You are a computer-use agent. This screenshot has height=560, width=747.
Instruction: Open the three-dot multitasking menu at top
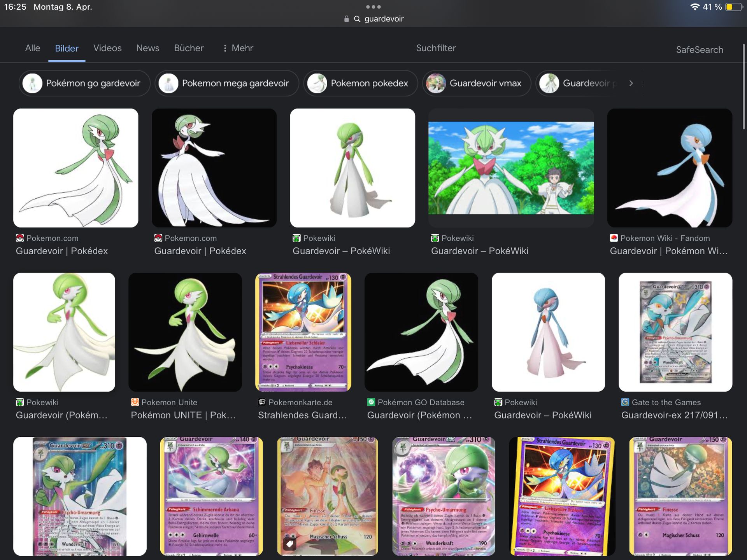click(x=373, y=7)
